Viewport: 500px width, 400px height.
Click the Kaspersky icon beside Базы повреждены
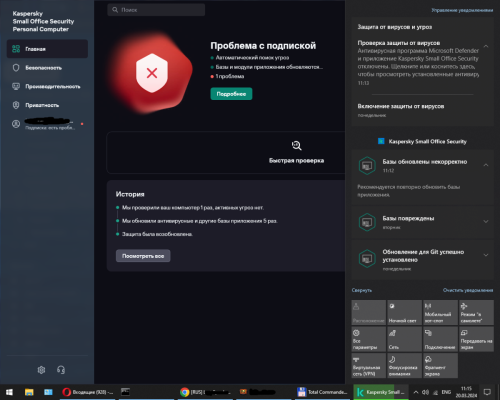(367, 222)
